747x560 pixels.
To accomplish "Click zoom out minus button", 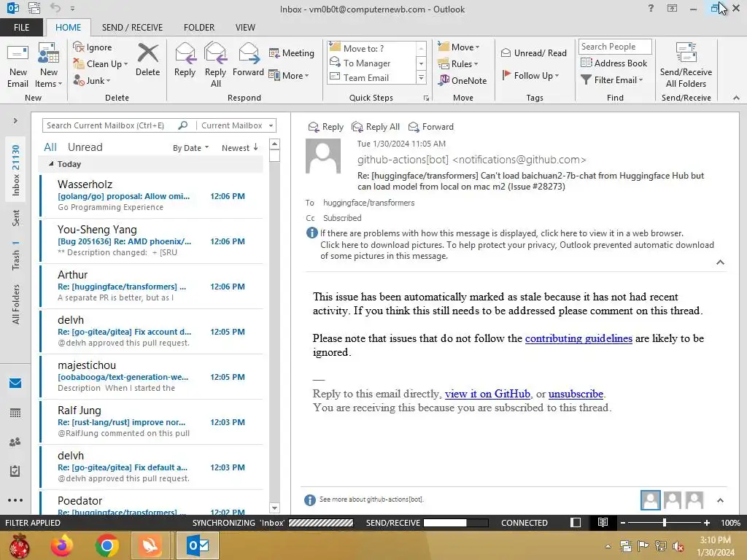I will click(x=622, y=523).
